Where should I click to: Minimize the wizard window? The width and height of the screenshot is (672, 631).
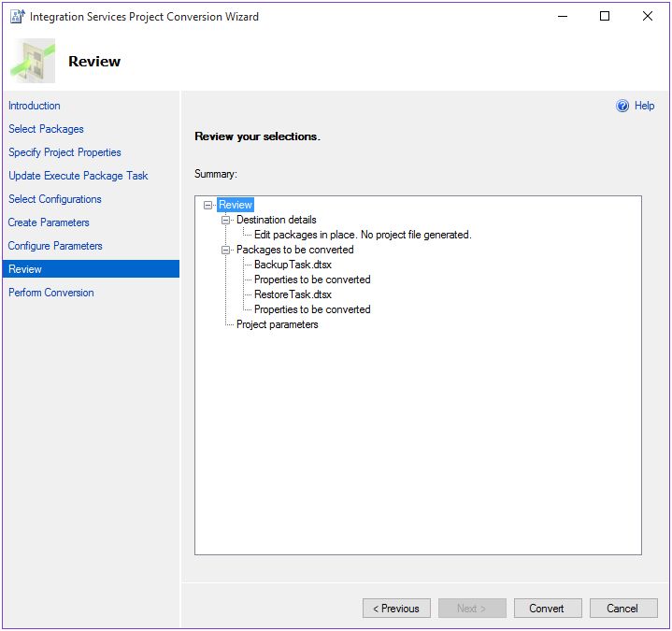pyautogui.click(x=563, y=16)
